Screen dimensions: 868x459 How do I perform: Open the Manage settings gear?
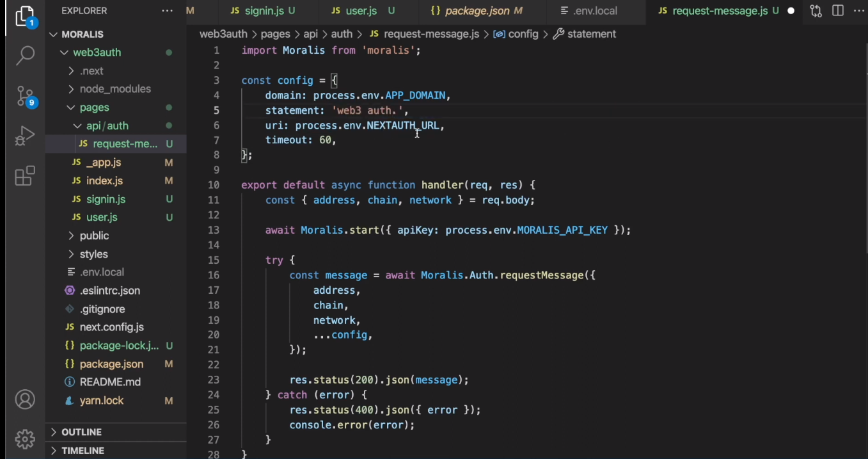[24, 439]
